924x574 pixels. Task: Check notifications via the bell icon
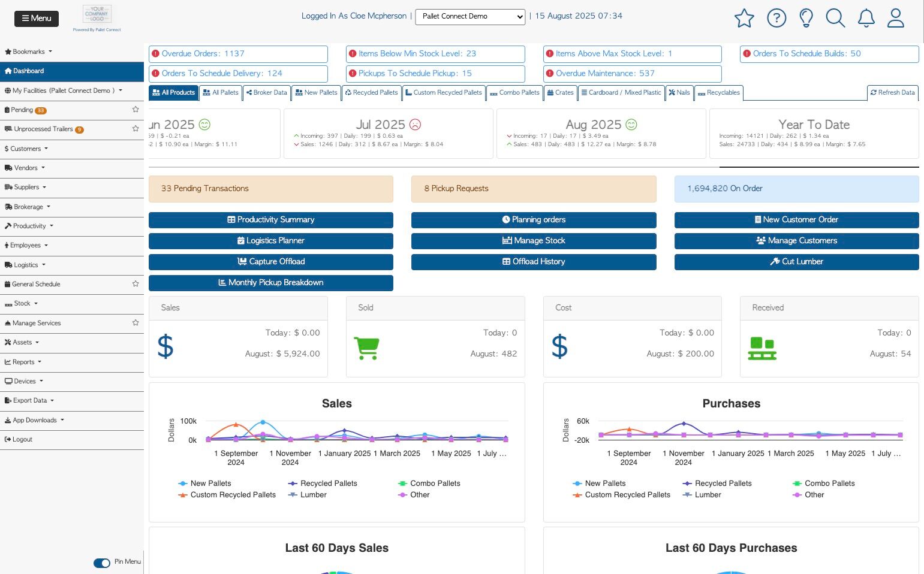pyautogui.click(x=866, y=18)
